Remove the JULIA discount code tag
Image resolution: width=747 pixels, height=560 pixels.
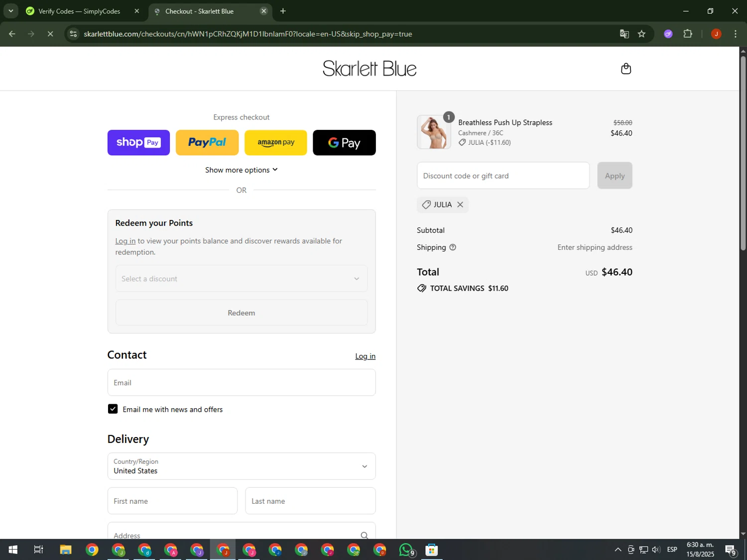pos(460,205)
